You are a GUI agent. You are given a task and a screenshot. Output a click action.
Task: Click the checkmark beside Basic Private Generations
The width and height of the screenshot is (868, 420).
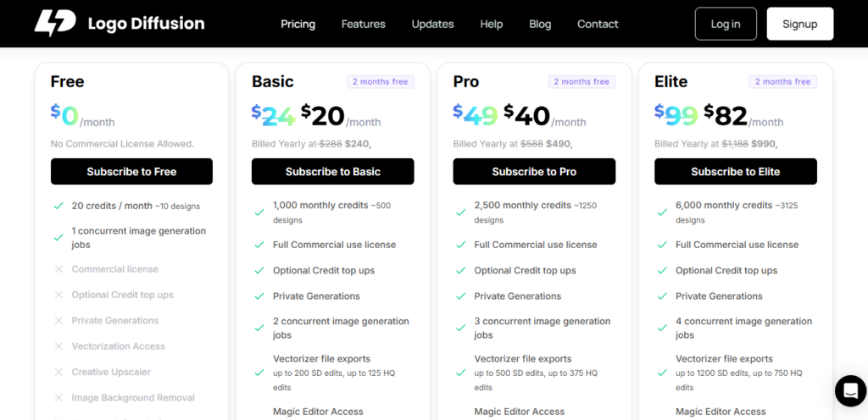click(x=259, y=296)
